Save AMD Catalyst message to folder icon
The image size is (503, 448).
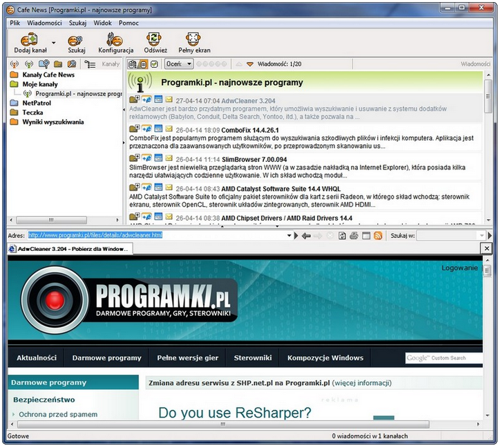(135, 187)
